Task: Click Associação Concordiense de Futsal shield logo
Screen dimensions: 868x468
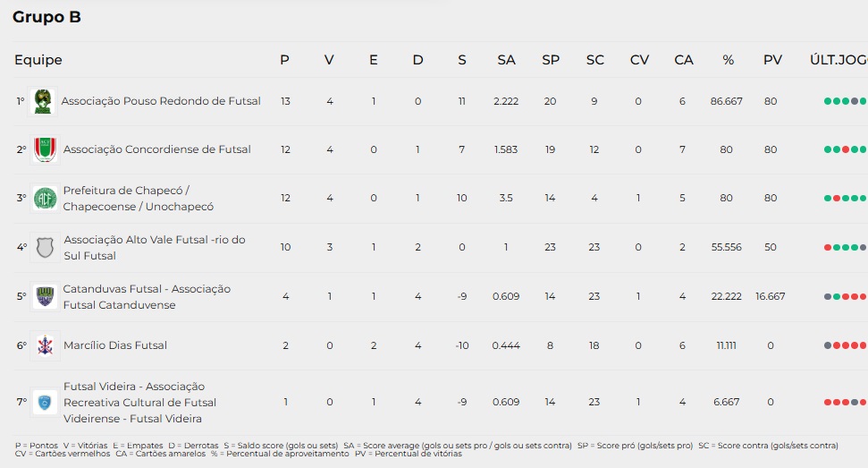Action: click(x=45, y=149)
